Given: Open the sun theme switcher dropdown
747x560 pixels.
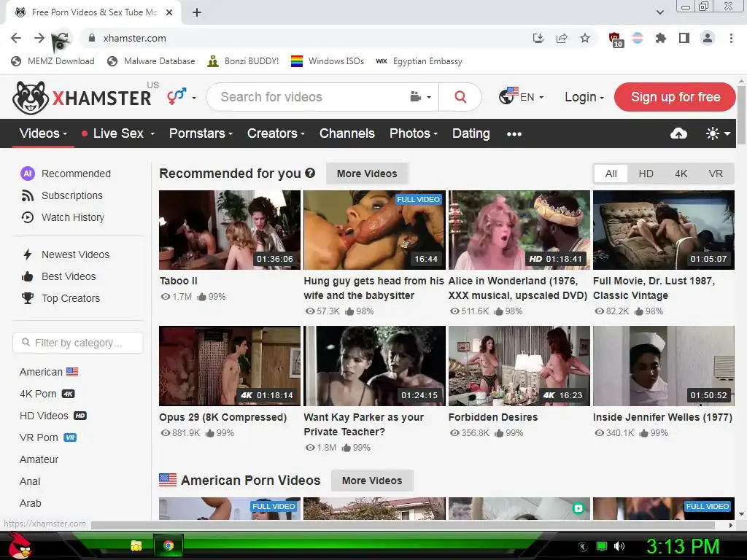Looking at the screenshot, I should tap(718, 134).
